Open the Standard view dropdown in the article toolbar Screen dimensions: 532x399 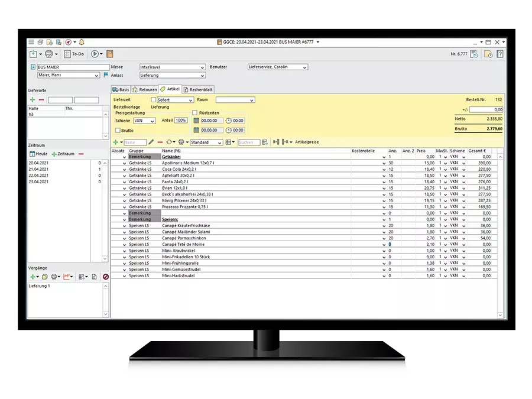tap(206, 142)
